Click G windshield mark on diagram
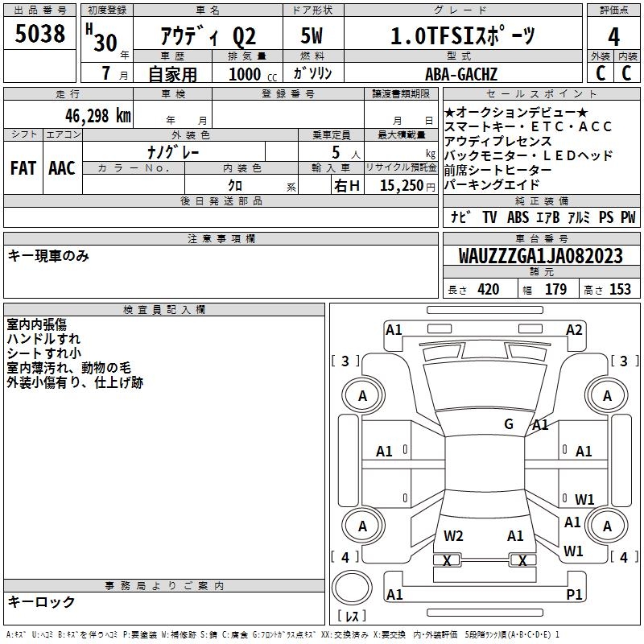The image size is (644, 644). click(509, 423)
